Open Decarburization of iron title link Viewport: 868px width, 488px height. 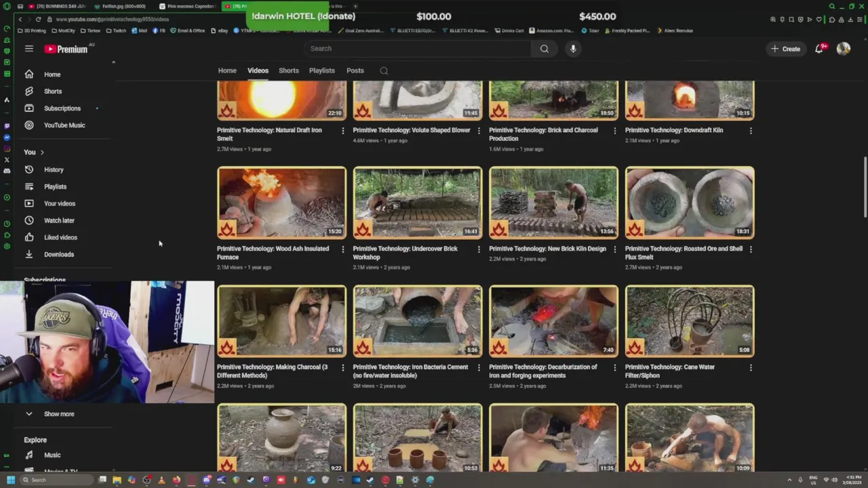(x=543, y=371)
